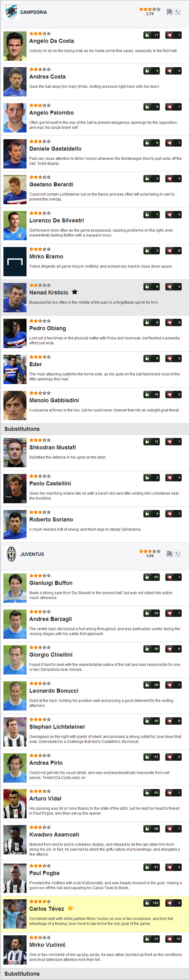The image size is (190, 980).
Task: Click the Sampdoria club crest
Action: (x=11, y=12)
